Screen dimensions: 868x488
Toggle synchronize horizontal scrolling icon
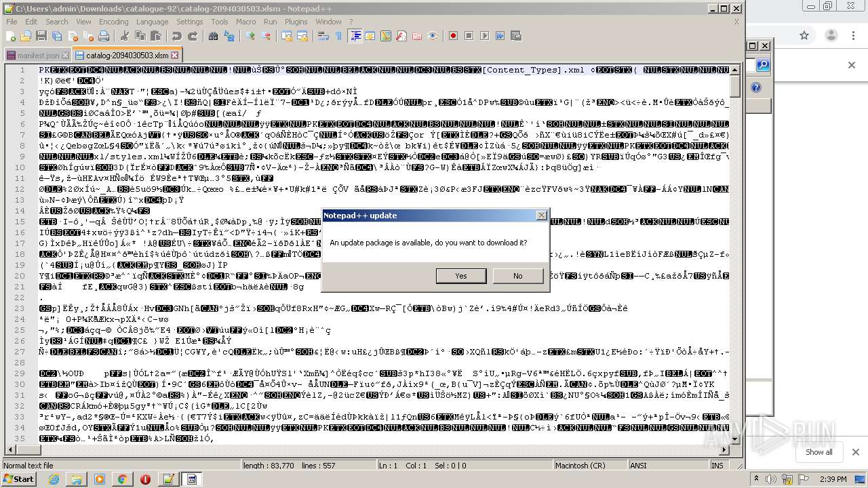point(303,36)
